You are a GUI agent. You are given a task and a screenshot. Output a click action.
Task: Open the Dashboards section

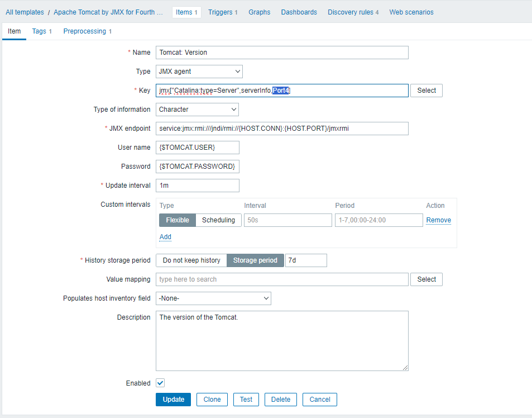(299, 12)
